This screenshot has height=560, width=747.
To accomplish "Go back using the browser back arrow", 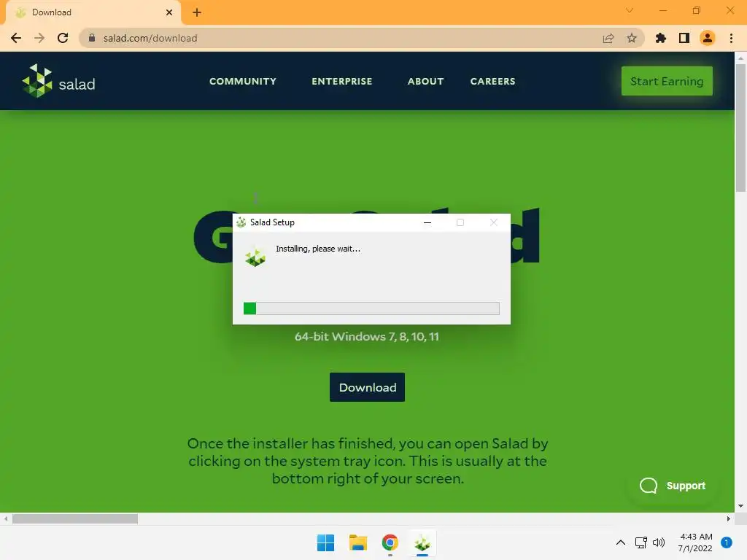I will [x=16, y=38].
